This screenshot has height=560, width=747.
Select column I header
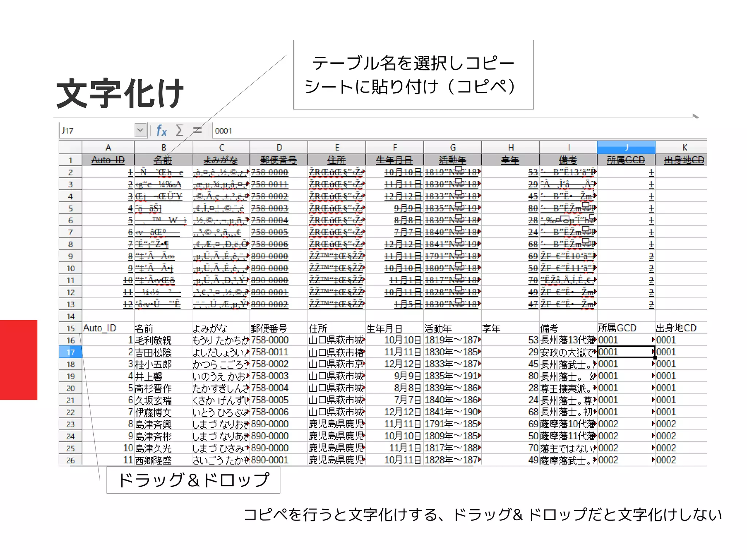(x=568, y=147)
